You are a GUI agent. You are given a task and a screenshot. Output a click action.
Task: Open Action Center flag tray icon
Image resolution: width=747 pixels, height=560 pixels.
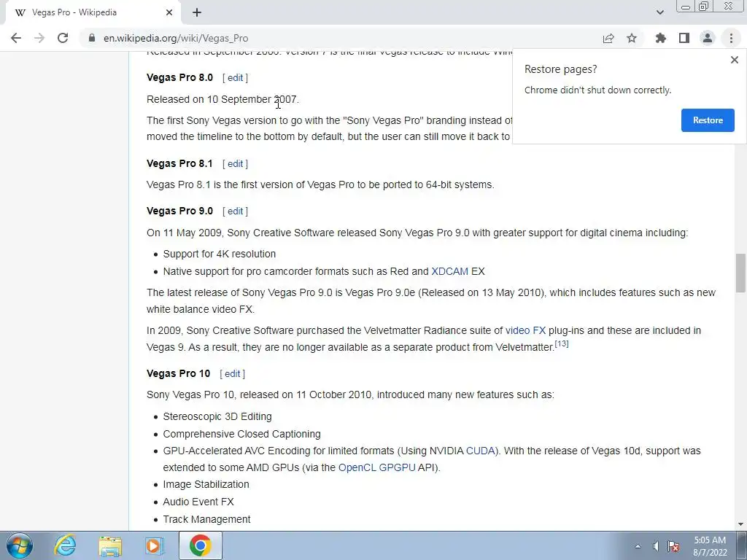click(x=673, y=546)
